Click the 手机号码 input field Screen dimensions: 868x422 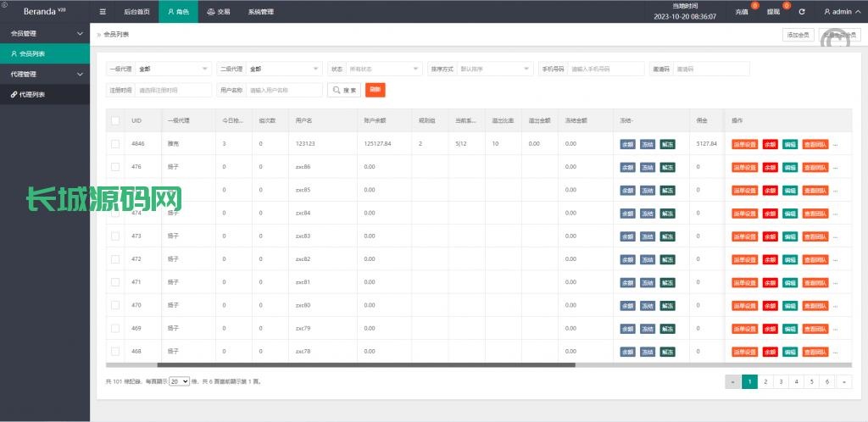click(604, 69)
